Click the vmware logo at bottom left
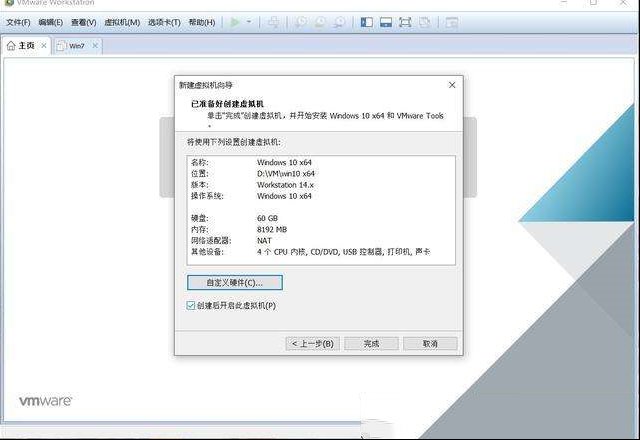The height and width of the screenshot is (440, 640). coord(45,400)
